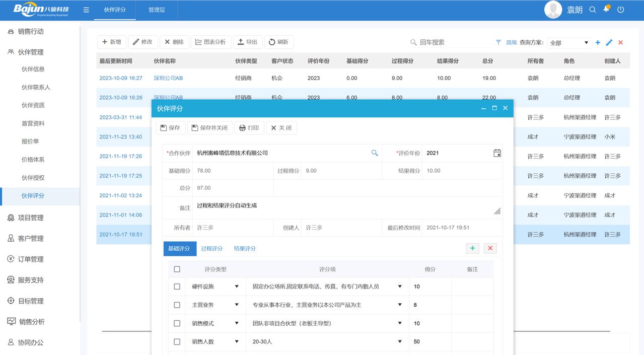Open the 深圳公司AB partner link in first row
644x355 pixels.
tap(168, 79)
